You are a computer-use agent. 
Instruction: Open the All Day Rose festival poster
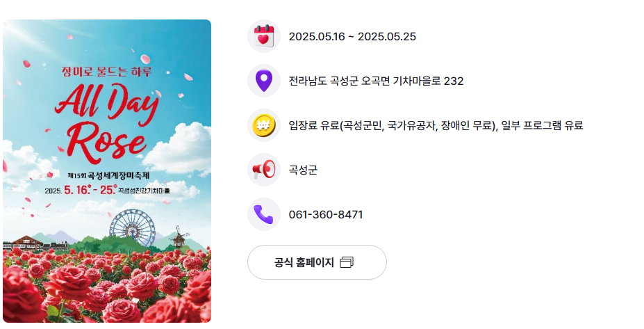[107, 171]
